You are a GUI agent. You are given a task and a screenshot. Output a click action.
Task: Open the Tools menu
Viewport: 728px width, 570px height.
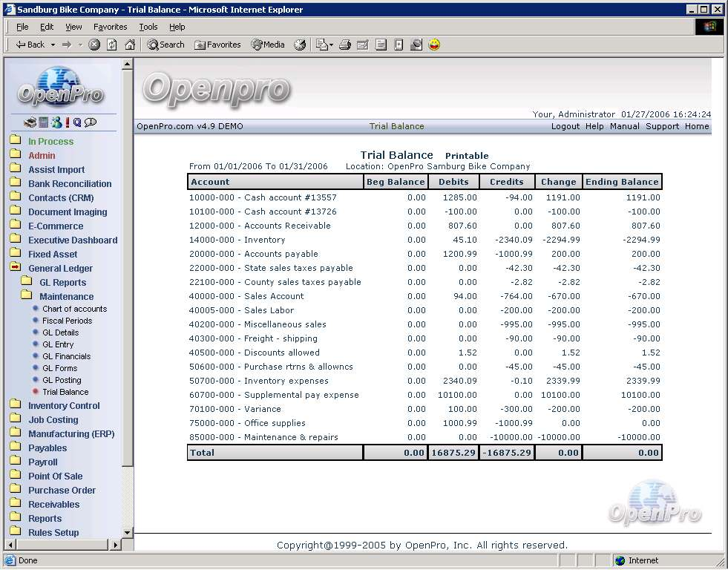[x=148, y=27]
